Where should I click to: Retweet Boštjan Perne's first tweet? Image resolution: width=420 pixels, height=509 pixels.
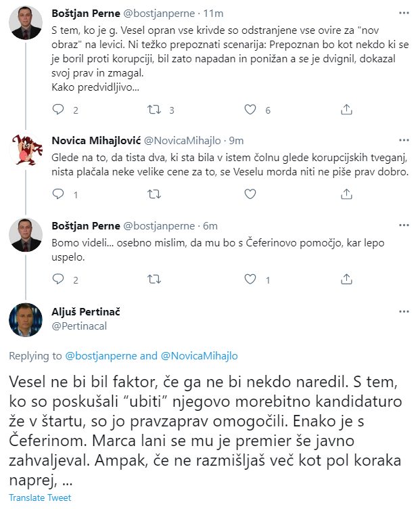pyautogui.click(x=154, y=110)
